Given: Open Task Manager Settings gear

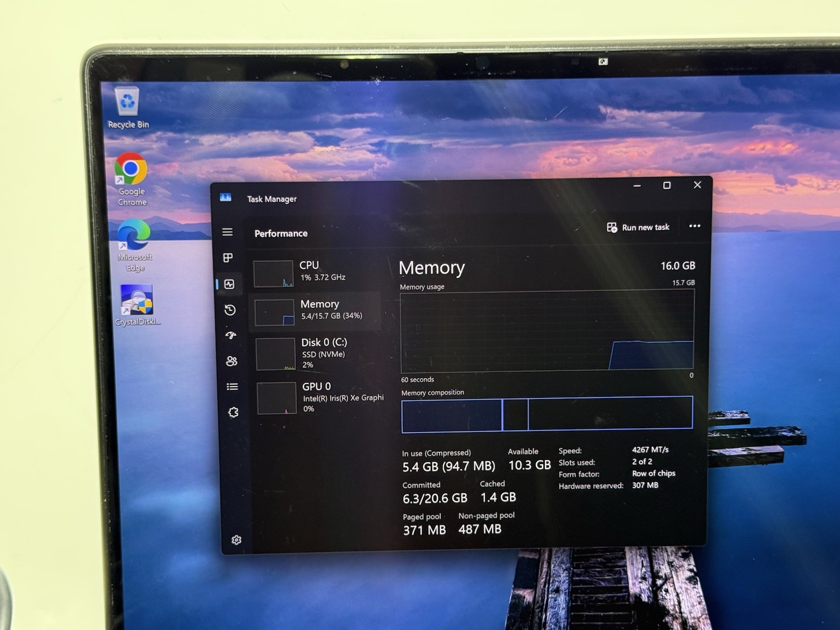Looking at the screenshot, I should click(236, 540).
